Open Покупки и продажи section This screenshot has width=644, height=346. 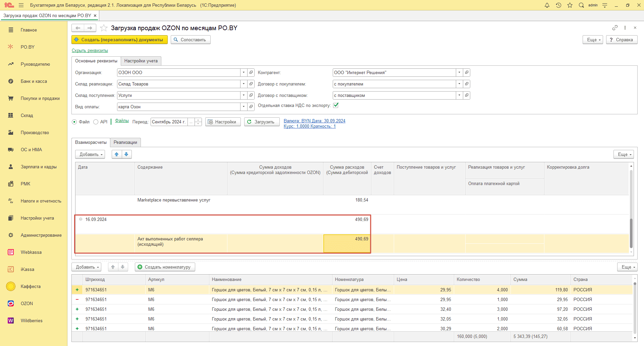[34, 98]
